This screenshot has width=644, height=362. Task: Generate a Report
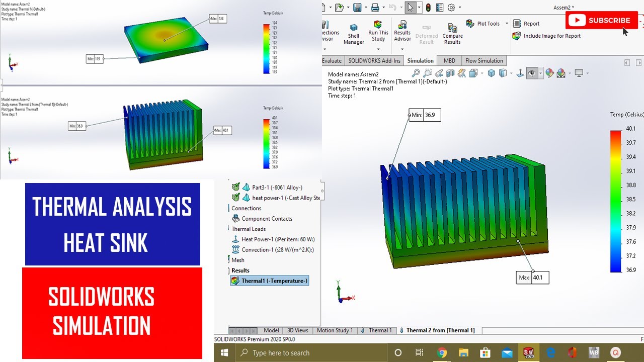tap(526, 24)
